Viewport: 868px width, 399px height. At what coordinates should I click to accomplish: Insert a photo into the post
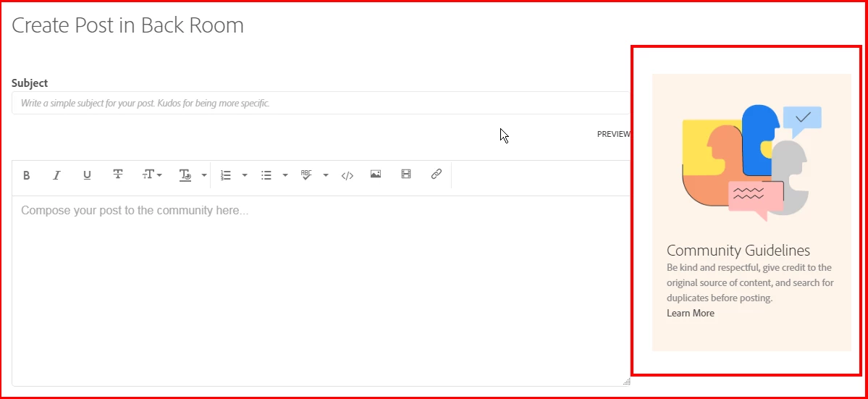tap(376, 175)
